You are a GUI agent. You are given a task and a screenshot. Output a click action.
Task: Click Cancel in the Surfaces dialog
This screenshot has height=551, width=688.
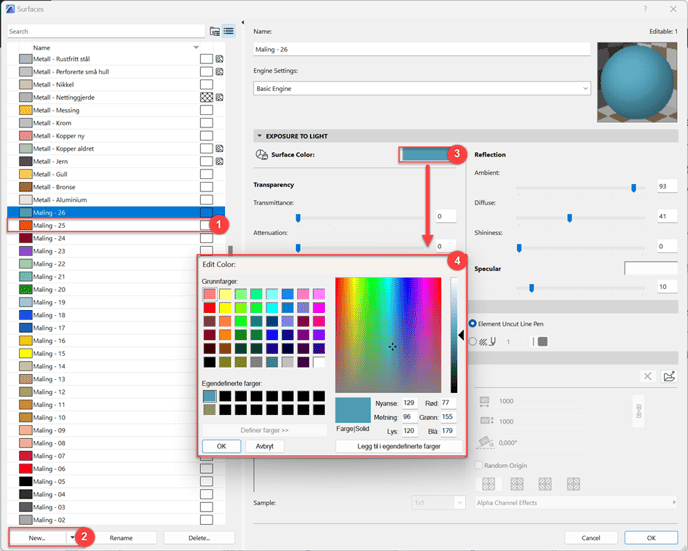pos(591,538)
